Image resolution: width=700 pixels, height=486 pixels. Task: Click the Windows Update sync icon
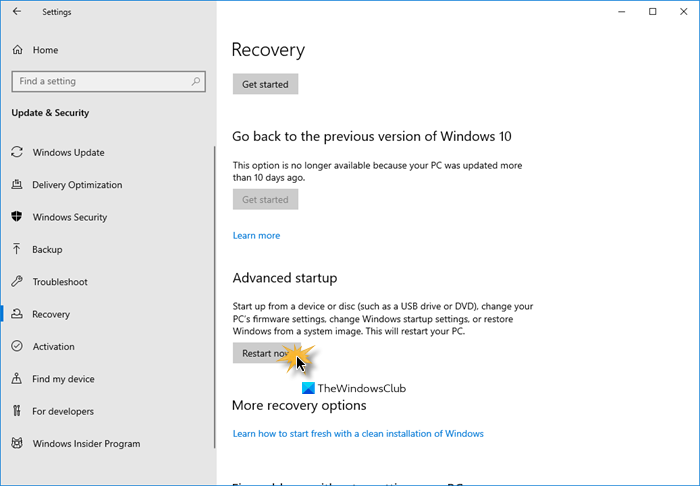(x=17, y=153)
